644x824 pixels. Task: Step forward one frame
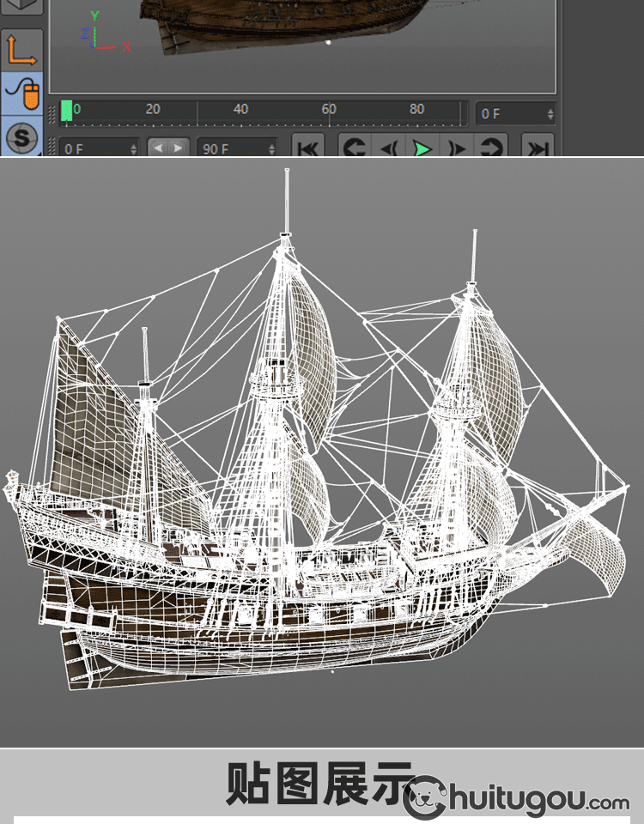[457, 148]
